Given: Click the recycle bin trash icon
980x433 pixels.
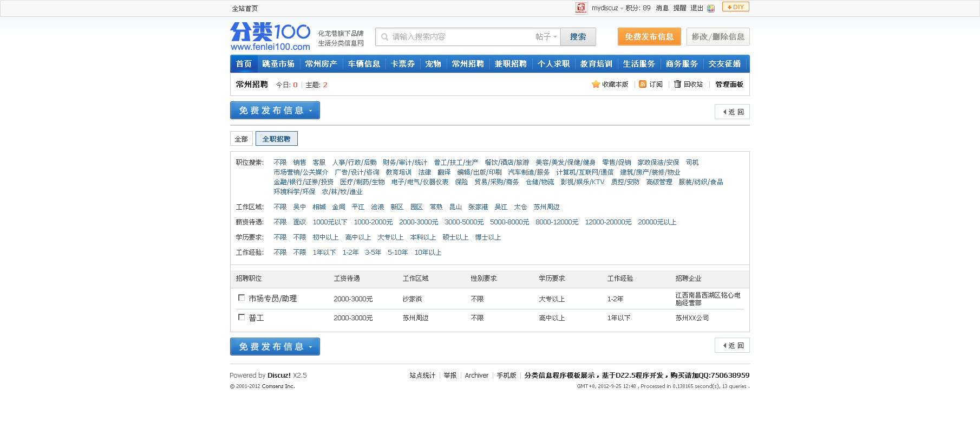Looking at the screenshot, I should [x=677, y=84].
